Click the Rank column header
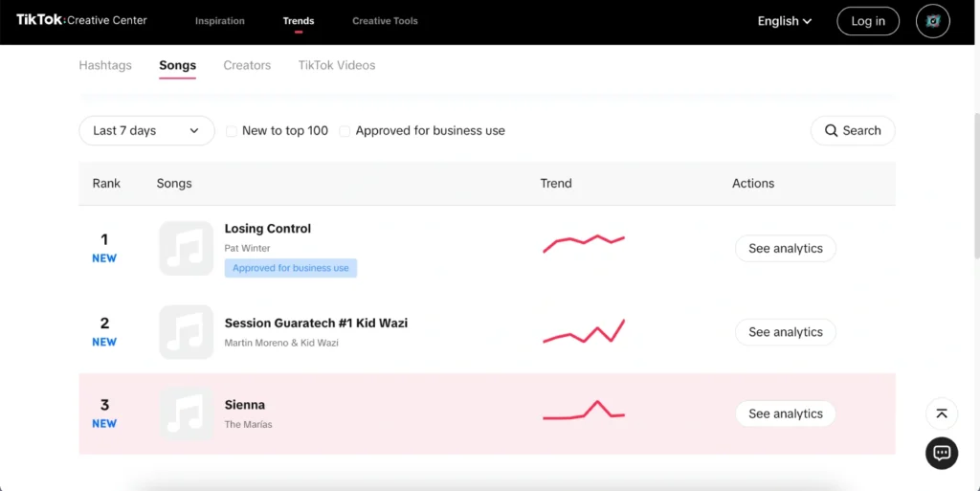Screen dimensions: 980x491 (x=106, y=183)
